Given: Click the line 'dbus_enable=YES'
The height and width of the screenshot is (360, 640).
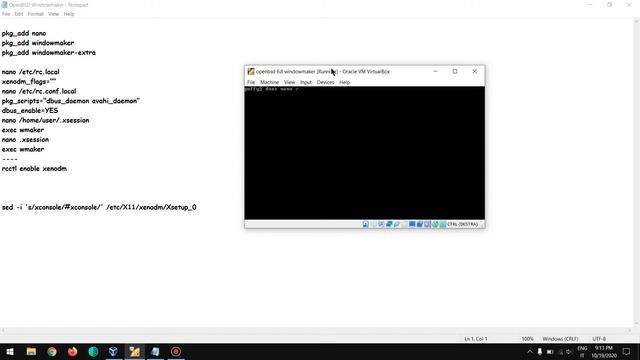Looking at the screenshot, I should [x=30, y=111].
